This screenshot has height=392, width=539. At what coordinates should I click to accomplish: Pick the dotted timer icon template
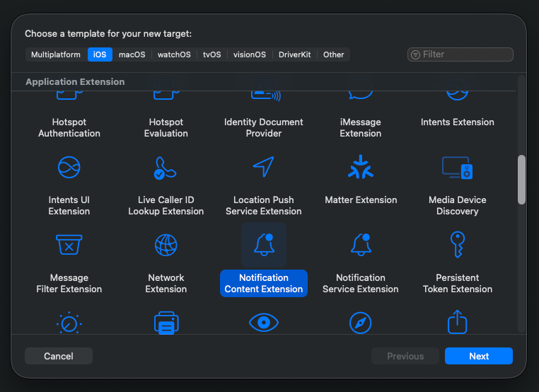click(x=69, y=323)
